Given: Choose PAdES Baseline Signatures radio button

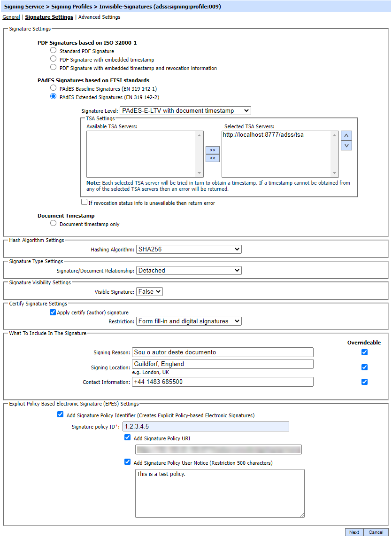Looking at the screenshot, I should point(54,88).
